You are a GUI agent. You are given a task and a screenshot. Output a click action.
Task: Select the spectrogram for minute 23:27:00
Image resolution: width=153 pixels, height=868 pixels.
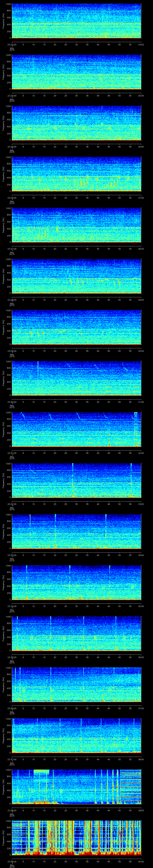click(x=76, y=225)
